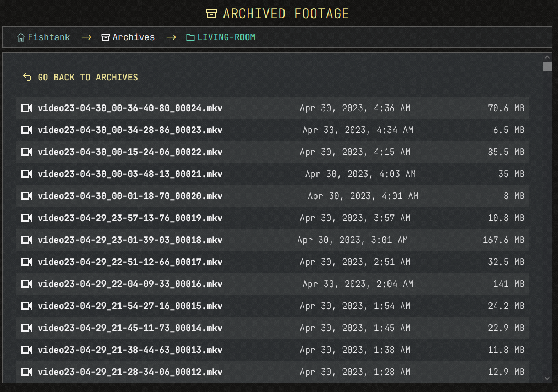Click the video icon for file 00018.mkv

click(27, 240)
